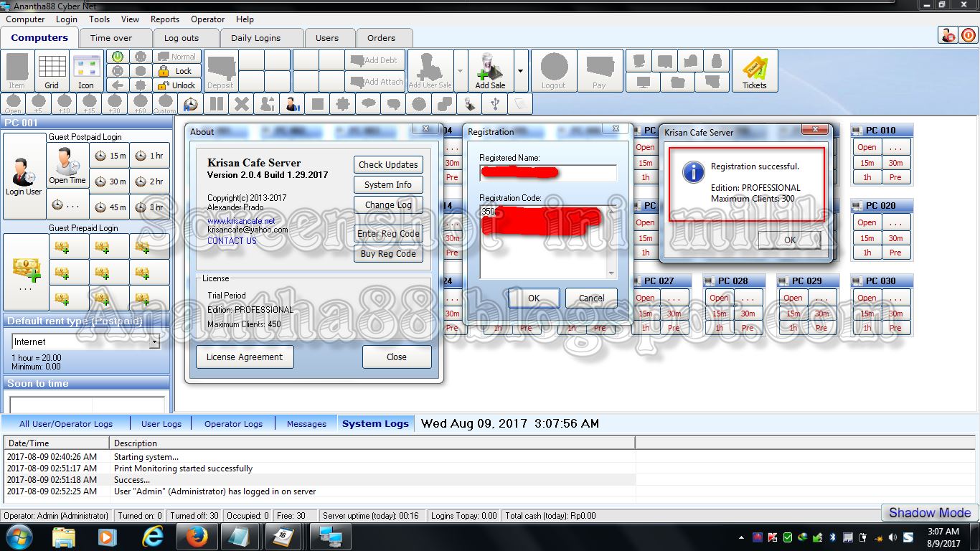Expand the Internet rent type combo box
Viewport: 980px width, 551px height.
[x=154, y=342]
